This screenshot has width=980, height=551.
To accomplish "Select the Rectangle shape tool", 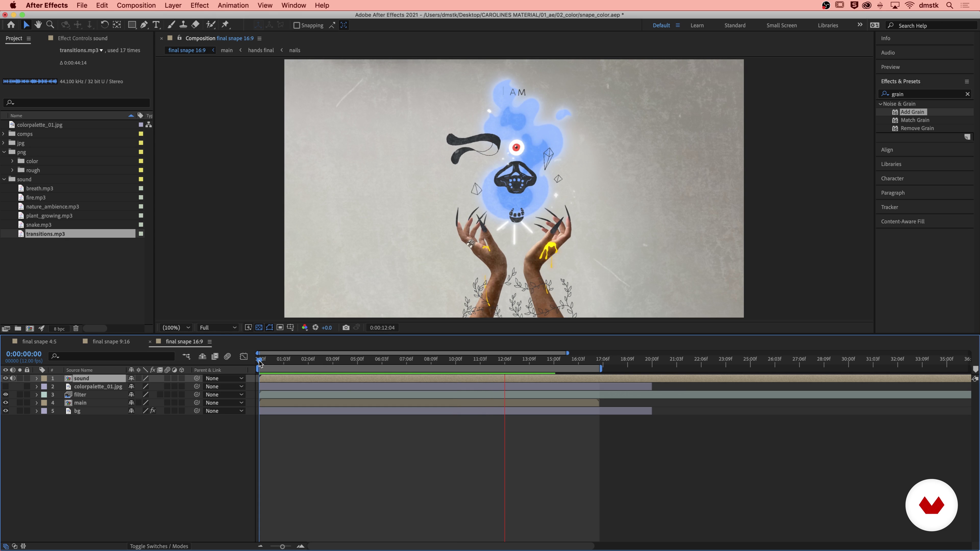I will (x=132, y=25).
